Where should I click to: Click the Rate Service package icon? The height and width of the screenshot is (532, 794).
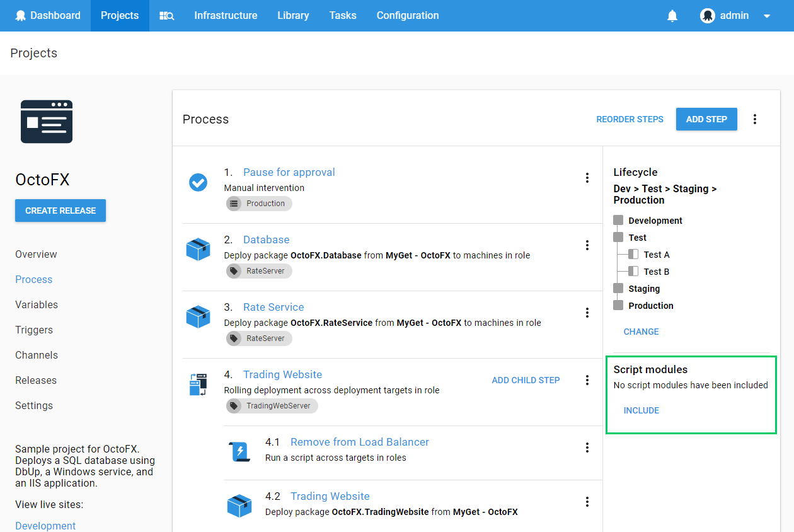click(198, 316)
